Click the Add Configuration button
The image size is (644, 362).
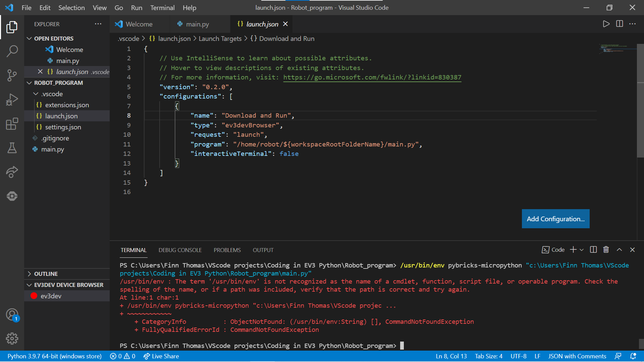coord(555,219)
